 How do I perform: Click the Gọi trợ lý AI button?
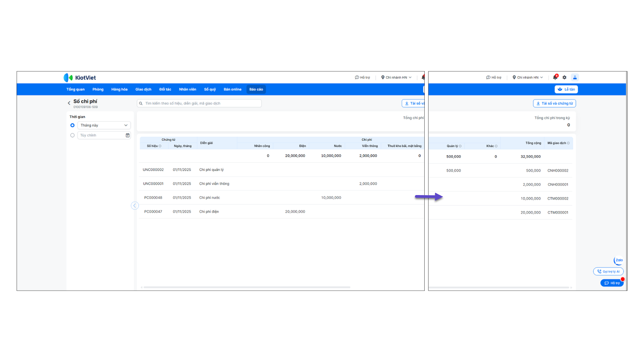pos(608,271)
